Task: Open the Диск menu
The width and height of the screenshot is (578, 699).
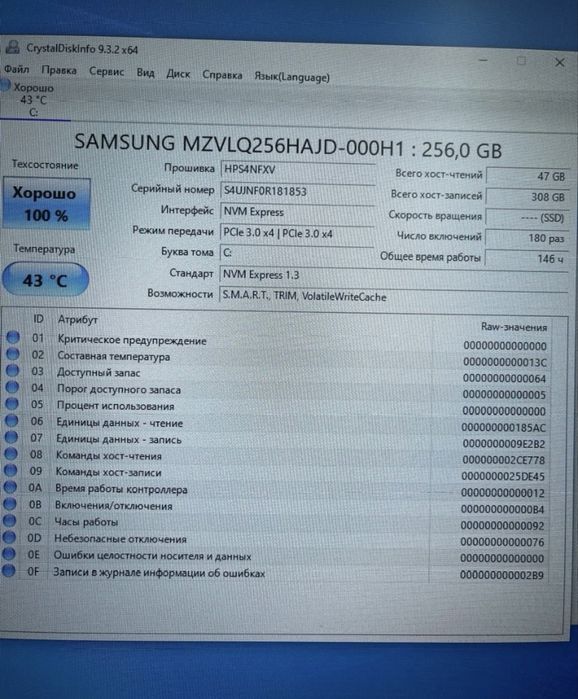Action: tap(178, 74)
